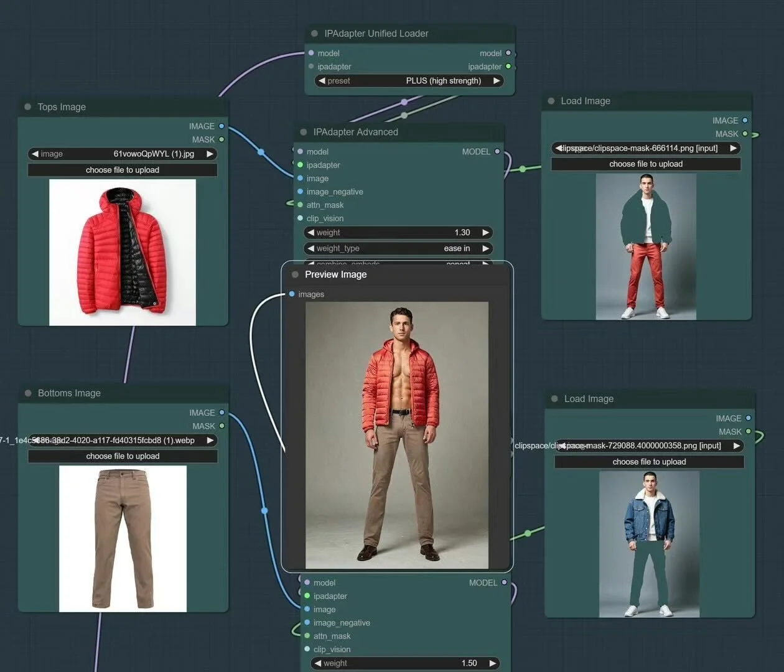Increase weight 1.30 with right arrow

485,233
